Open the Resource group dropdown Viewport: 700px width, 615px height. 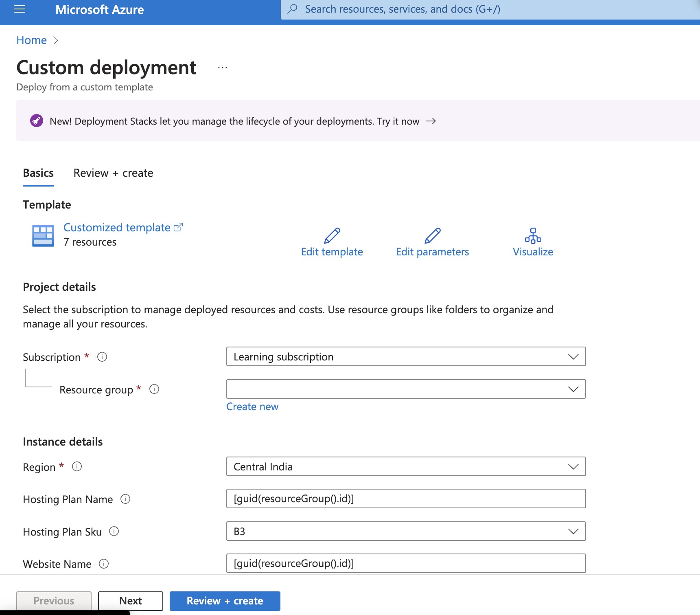(x=406, y=389)
